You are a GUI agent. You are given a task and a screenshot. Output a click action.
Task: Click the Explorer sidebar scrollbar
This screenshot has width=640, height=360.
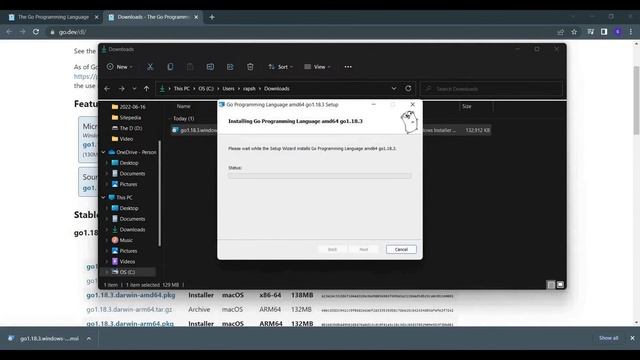159,193
